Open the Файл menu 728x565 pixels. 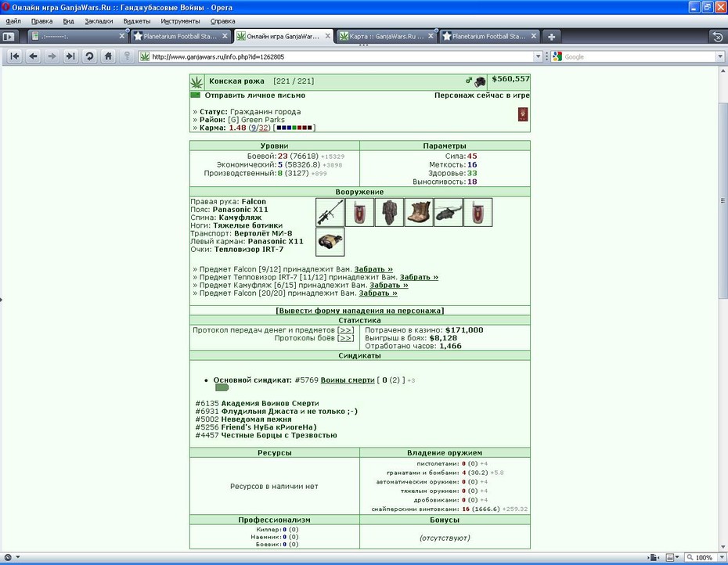(x=13, y=21)
